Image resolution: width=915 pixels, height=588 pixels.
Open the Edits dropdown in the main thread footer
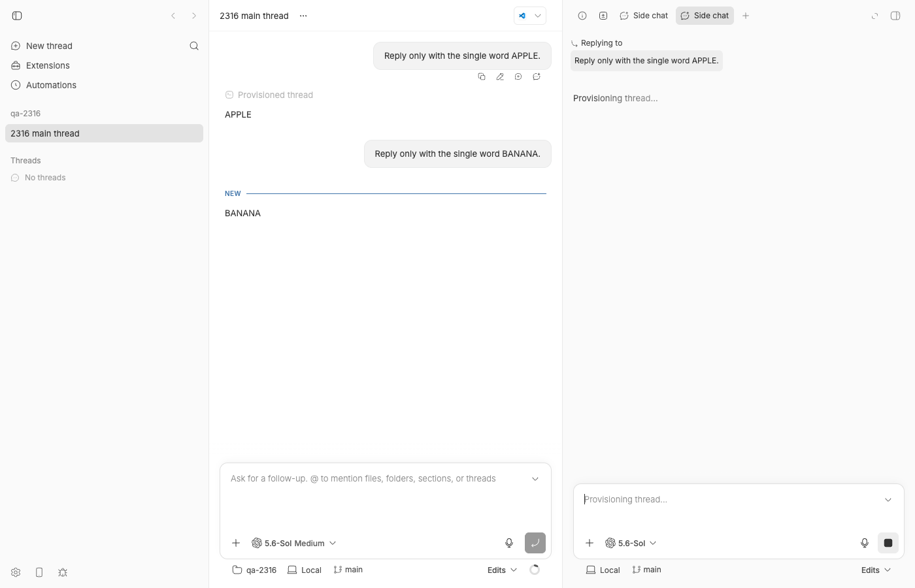click(502, 570)
